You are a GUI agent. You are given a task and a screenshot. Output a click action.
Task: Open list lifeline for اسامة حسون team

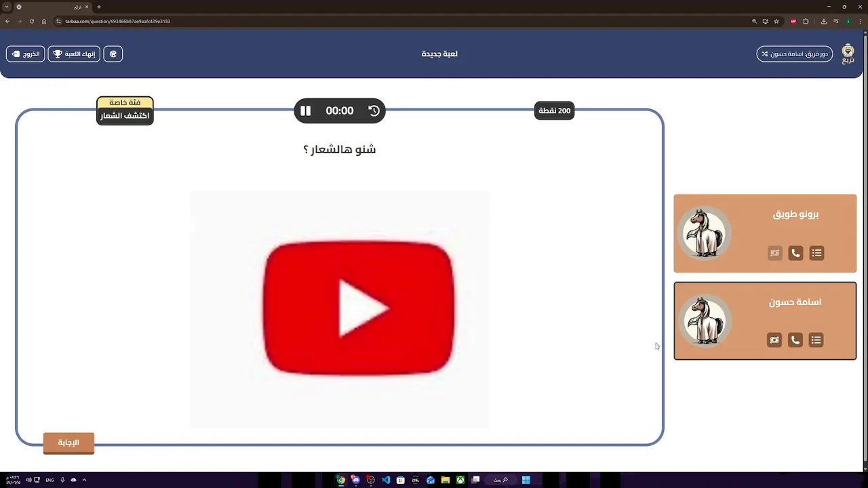click(x=816, y=340)
